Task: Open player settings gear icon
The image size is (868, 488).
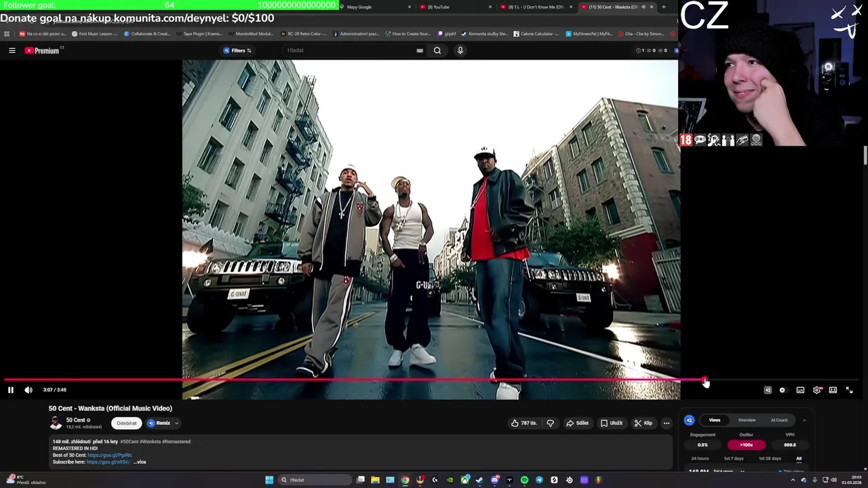Action: pos(817,390)
